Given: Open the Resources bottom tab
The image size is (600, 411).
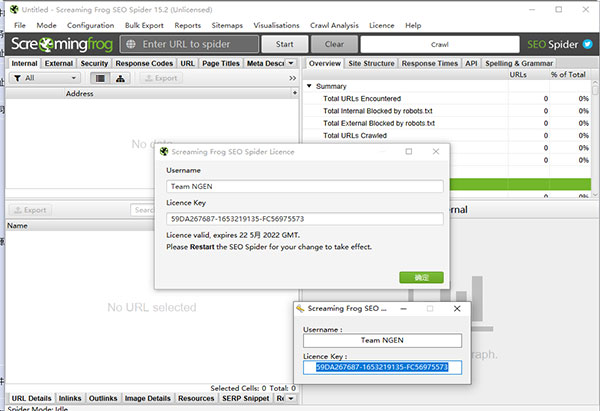Looking at the screenshot, I should pyautogui.click(x=196, y=398).
